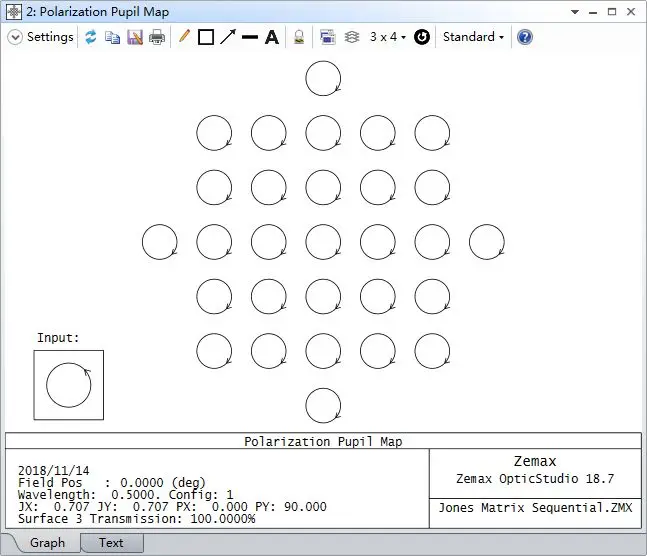Image resolution: width=647 pixels, height=556 pixels.
Task: Print the window via the printer icon
Action: coord(157,38)
